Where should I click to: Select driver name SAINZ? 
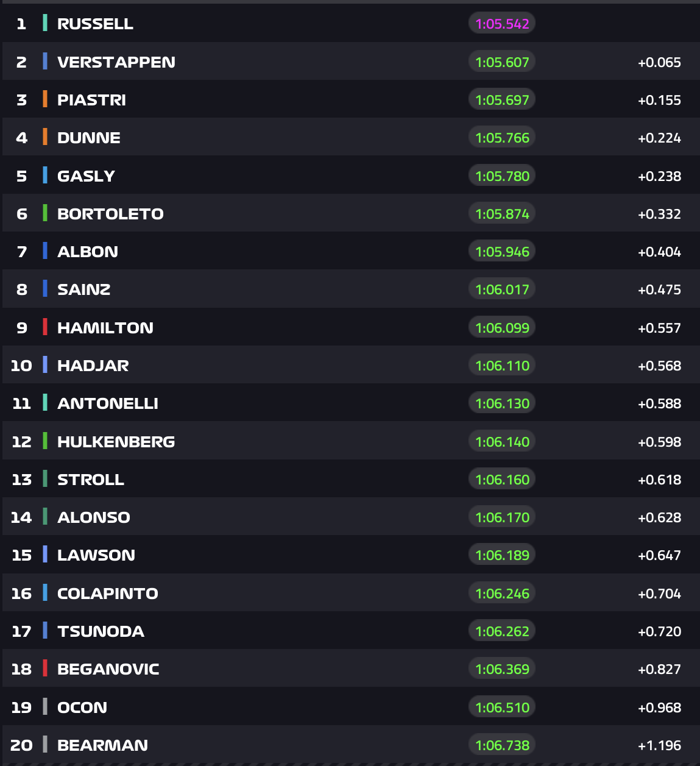click(83, 289)
